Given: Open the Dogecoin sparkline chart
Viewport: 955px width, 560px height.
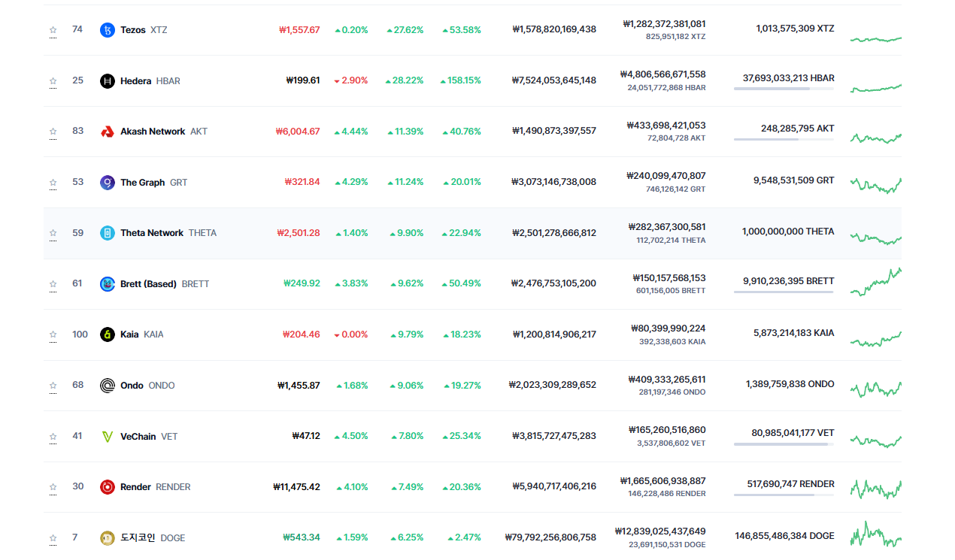Looking at the screenshot, I should [x=876, y=535].
